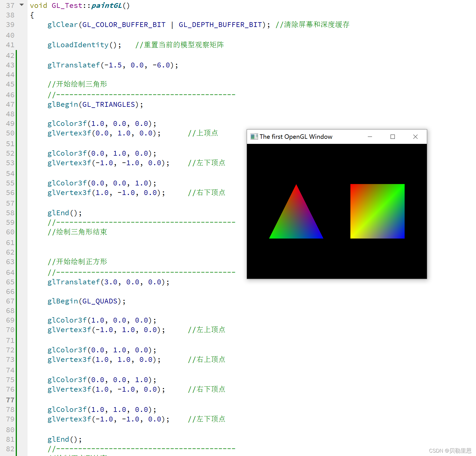Click glEnd(); on line 81
Viewport: 476px width, 456px height.
[65, 439]
